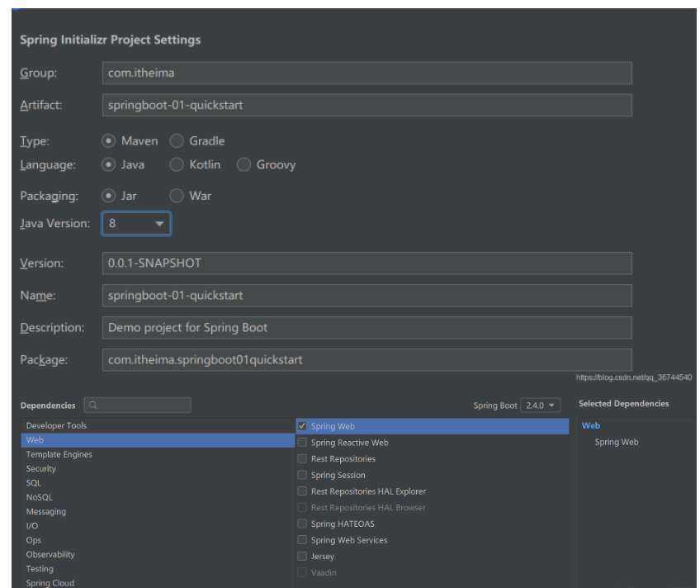The height and width of the screenshot is (588, 700).
Task: Check the Spring Session checkbox
Action: tap(302, 475)
